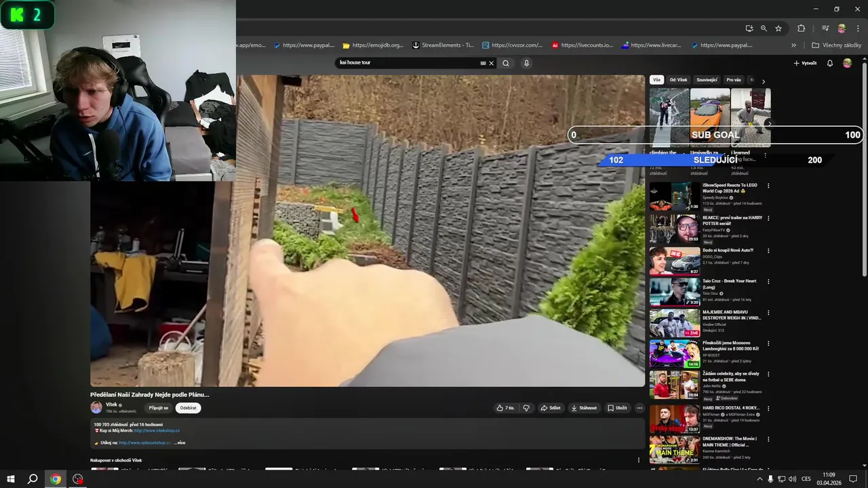Open livecounts.io bookmark
This screenshot has height=488, width=868.
click(583, 45)
